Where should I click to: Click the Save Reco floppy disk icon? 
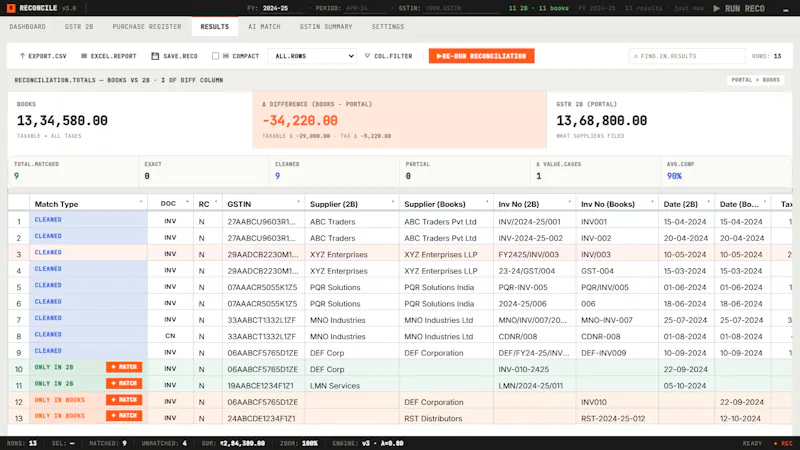pyautogui.click(x=155, y=56)
